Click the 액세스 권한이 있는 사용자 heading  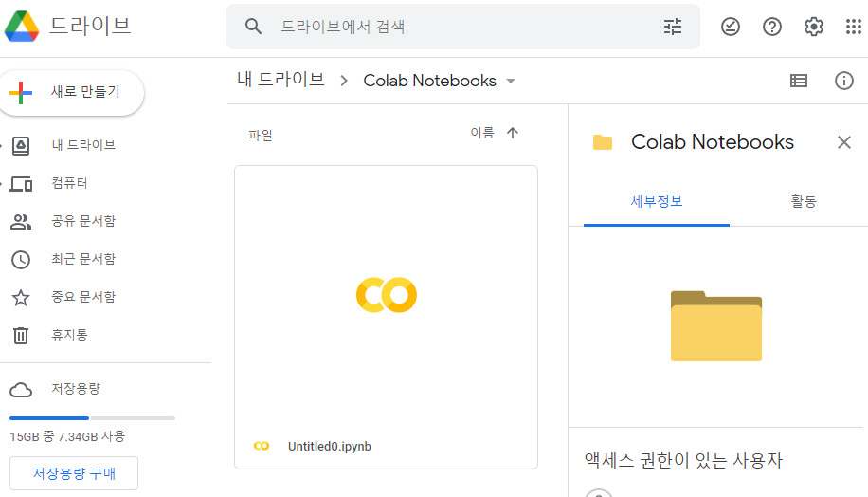click(683, 460)
